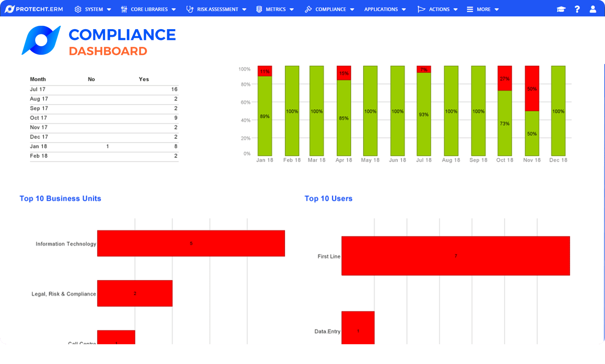Expand the COMPLIANCE dropdown chevron
Image resolution: width=605 pixels, height=364 pixels.
coord(353,9)
